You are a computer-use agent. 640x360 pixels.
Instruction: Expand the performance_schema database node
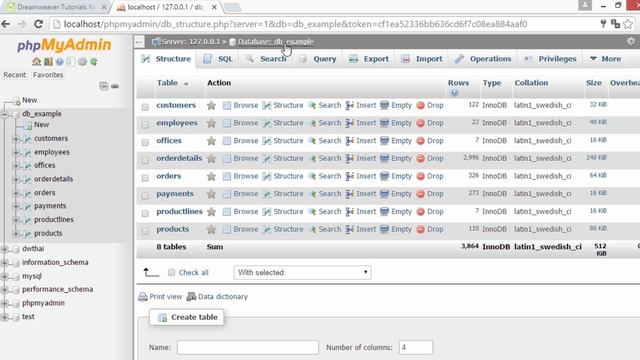(x=4, y=289)
